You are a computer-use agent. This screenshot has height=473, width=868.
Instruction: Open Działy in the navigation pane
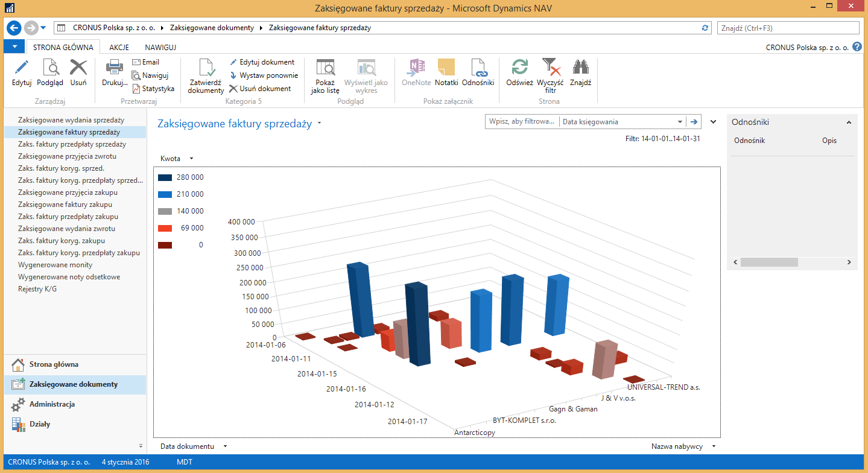[75, 424]
